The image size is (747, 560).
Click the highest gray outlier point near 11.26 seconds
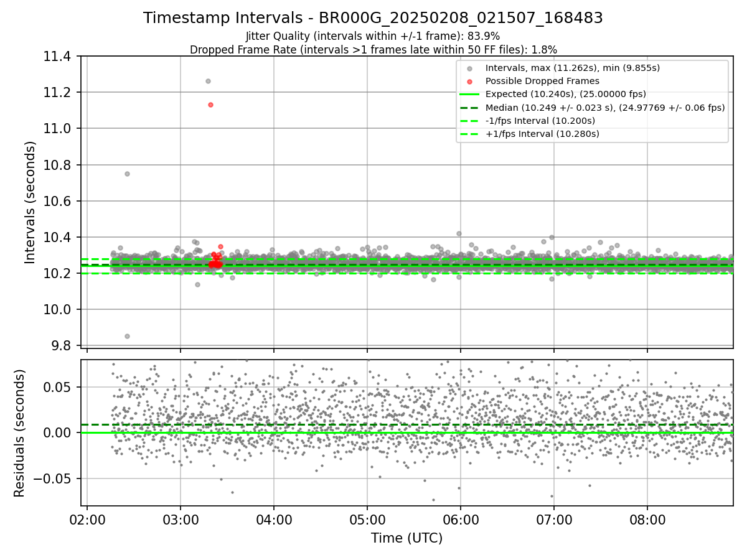click(x=208, y=81)
